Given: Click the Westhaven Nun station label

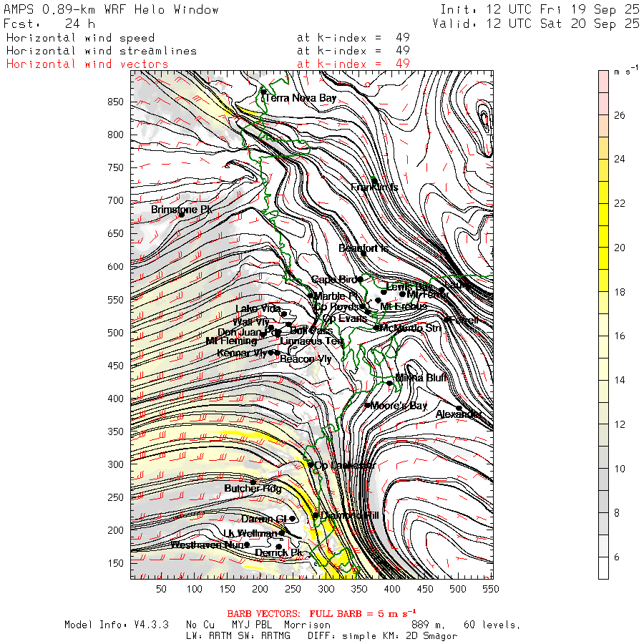Looking at the screenshot, I should coord(208,545).
